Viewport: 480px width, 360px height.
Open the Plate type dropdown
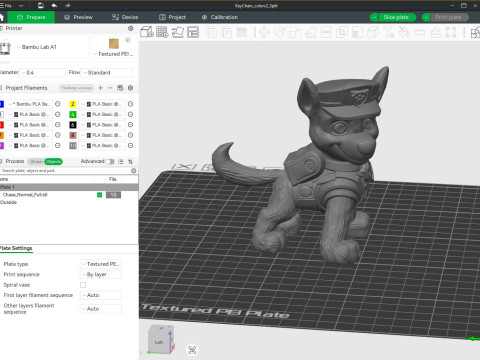[101, 264]
